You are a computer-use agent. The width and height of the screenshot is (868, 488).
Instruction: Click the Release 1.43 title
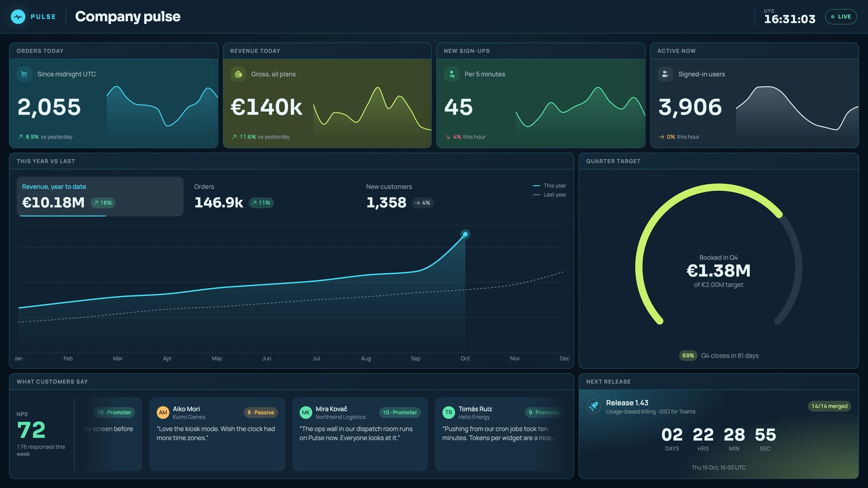pos(627,403)
